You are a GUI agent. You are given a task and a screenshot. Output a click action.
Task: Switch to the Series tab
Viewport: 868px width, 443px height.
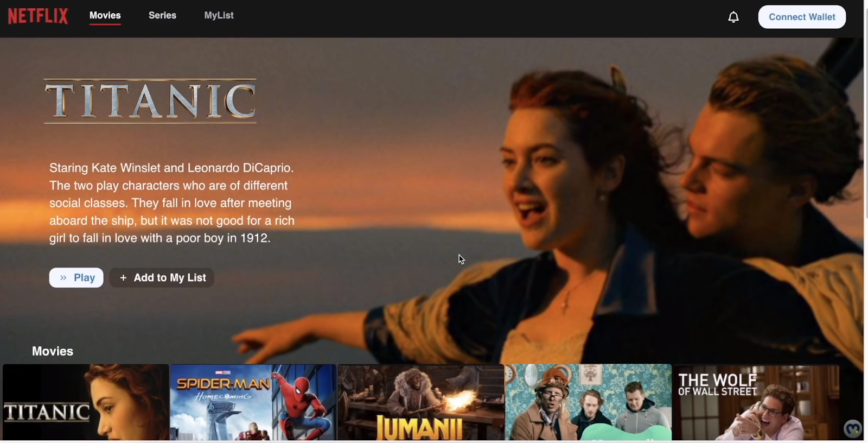(162, 15)
